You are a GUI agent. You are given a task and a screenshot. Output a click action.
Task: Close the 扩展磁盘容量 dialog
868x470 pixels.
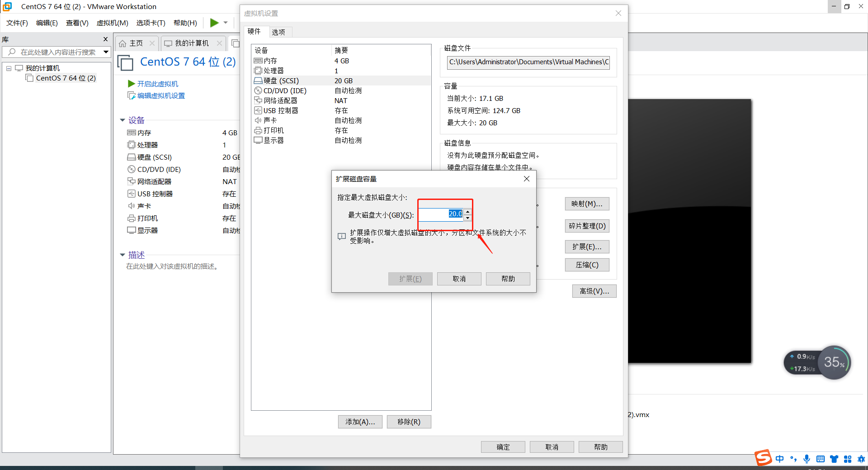click(527, 179)
